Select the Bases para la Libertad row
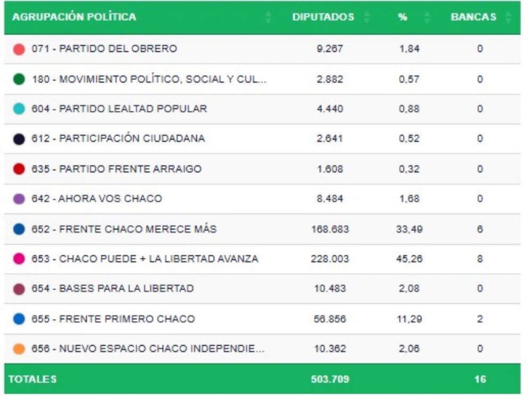Viewport: 532px width, 399px height. click(x=127, y=289)
